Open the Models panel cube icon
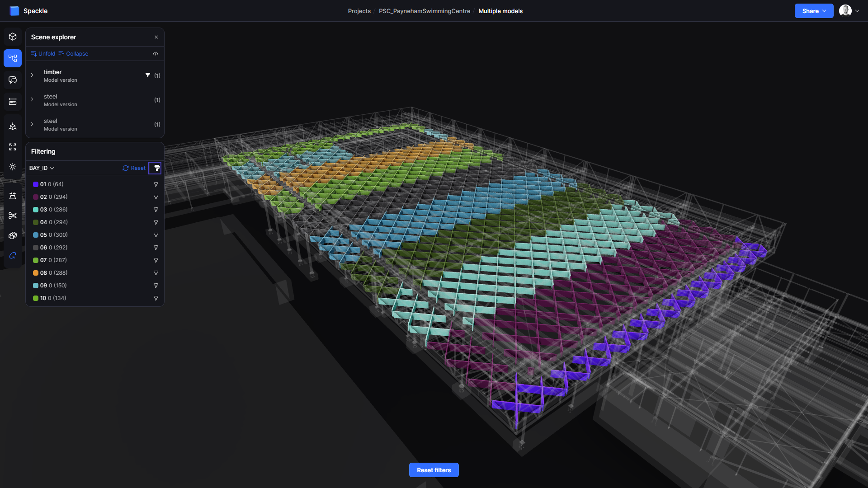Screen dimensions: 868x488 point(13,37)
